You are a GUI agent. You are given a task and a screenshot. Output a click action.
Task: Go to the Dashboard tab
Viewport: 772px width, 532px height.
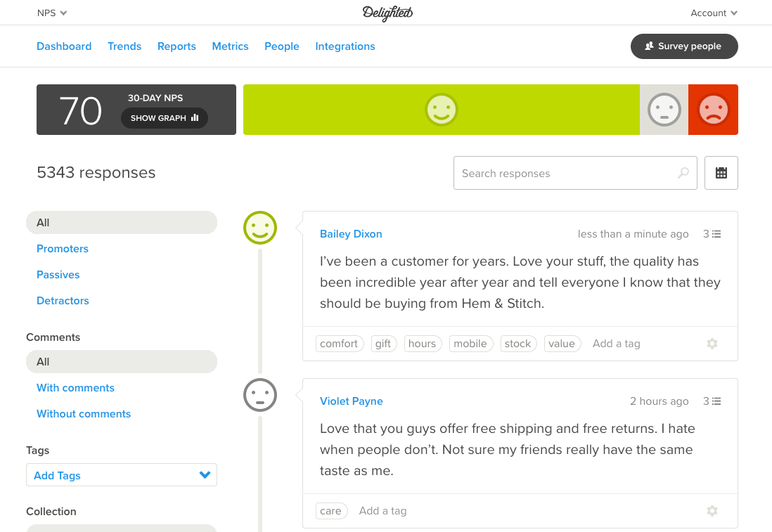64,46
